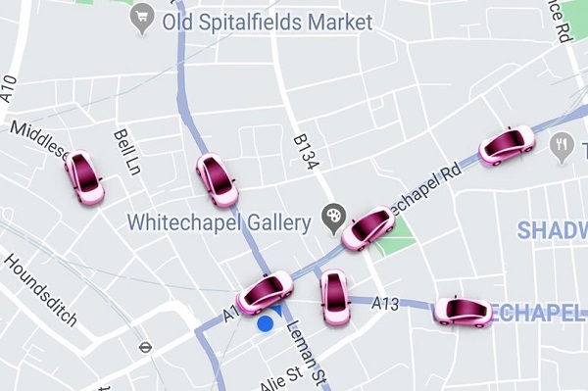Open the Whitechapel Gallery art palette pin
This screenshot has height=391, width=588.
(x=334, y=219)
